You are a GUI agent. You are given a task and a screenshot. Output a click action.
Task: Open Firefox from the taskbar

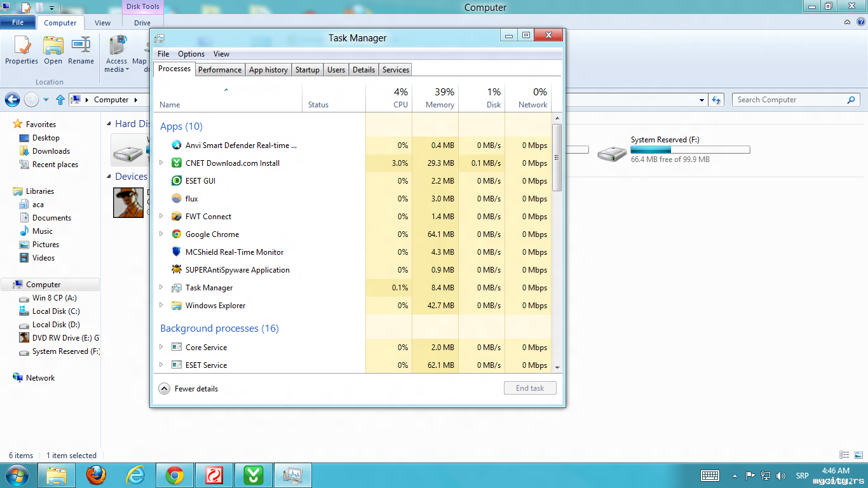coord(97,475)
